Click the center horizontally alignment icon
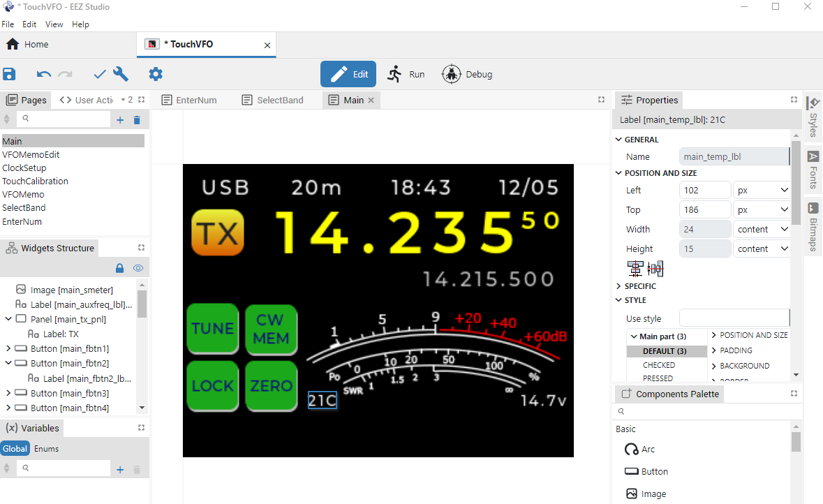The height and width of the screenshot is (504, 823). (635, 269)
